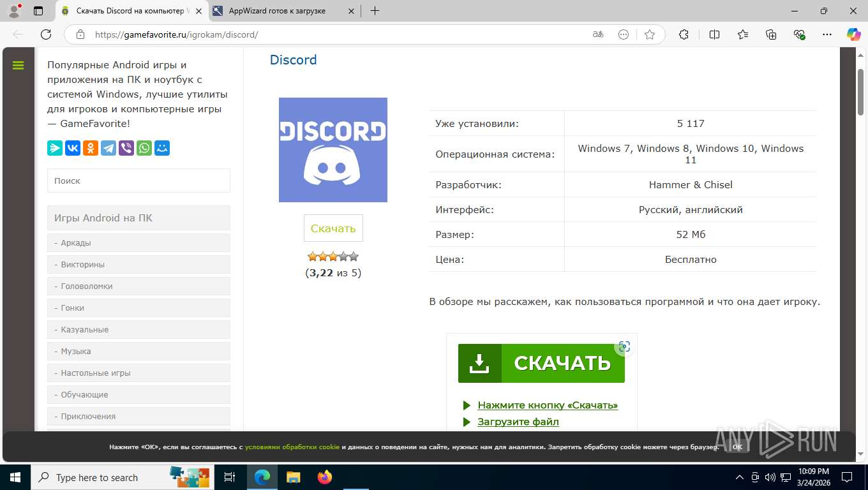Open the circled ellipsis icon in the address bar
The image size is (868, 490).
(x=624, y=34)
